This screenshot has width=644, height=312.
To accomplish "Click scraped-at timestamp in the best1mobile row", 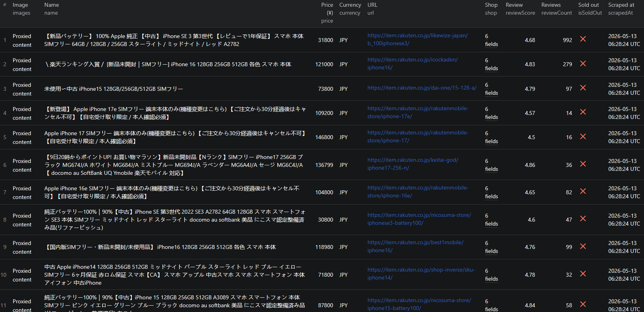I will coord(624,247).
